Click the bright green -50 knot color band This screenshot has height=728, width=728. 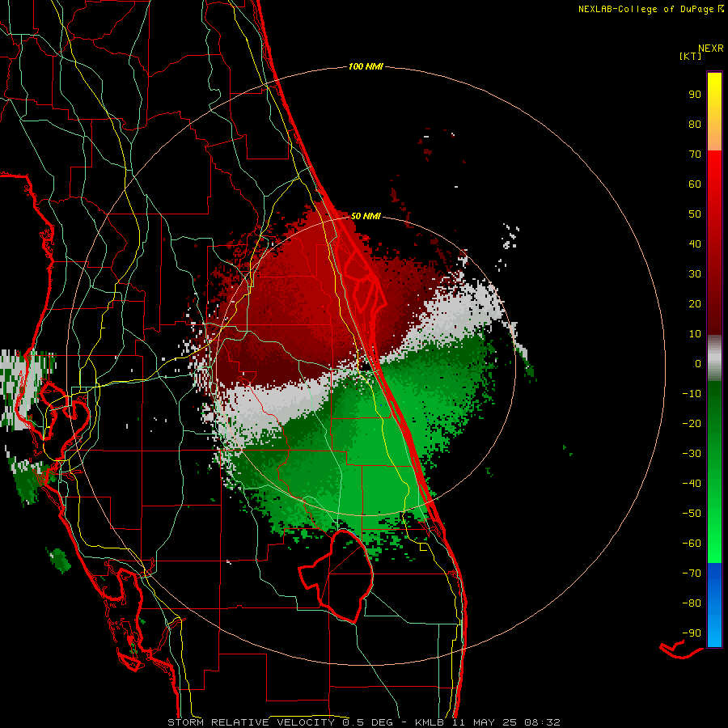(714, 514)
